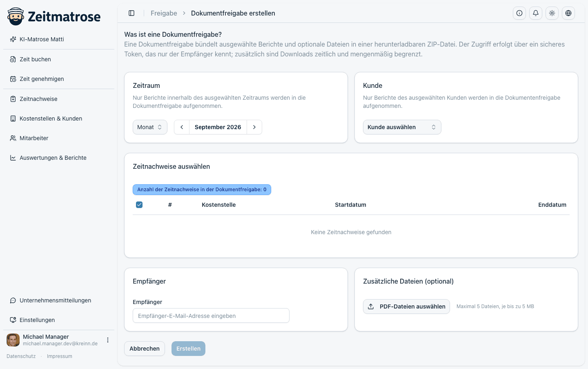The height and width of the screenshot is (369, 588).
Task: Click the Freigabe breadcrumb link
Action: [x=164, y=13]
